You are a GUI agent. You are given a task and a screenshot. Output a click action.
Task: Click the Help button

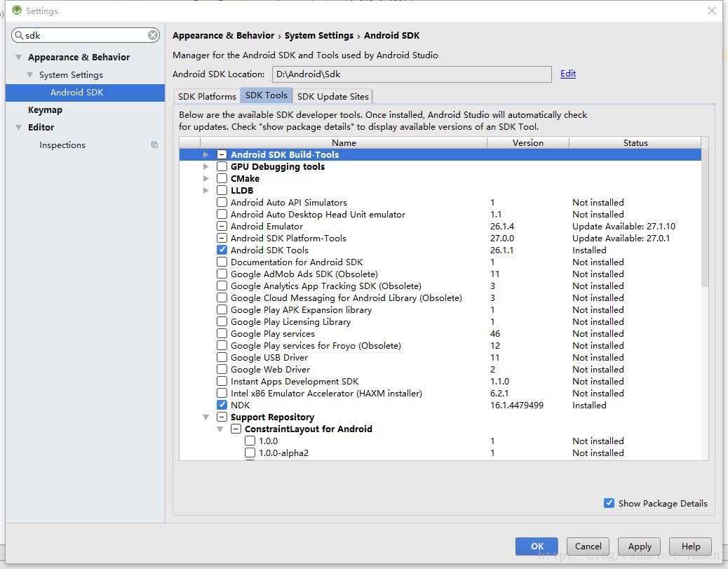click(691, 547)
